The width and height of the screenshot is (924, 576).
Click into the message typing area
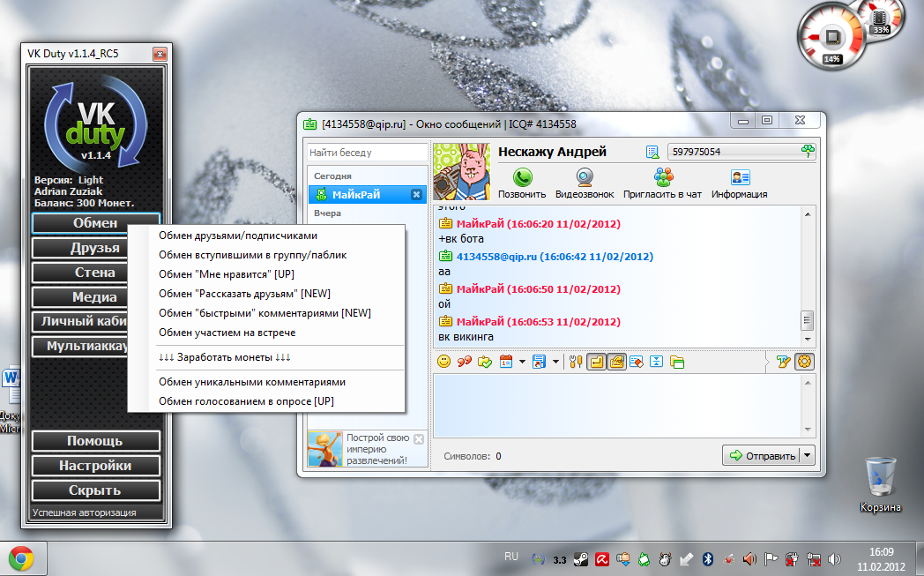point(617,406)
